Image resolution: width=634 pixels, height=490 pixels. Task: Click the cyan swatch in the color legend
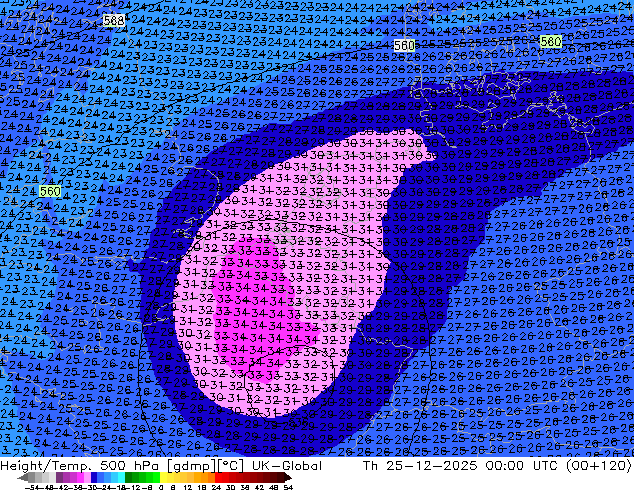tap(122, 478)
